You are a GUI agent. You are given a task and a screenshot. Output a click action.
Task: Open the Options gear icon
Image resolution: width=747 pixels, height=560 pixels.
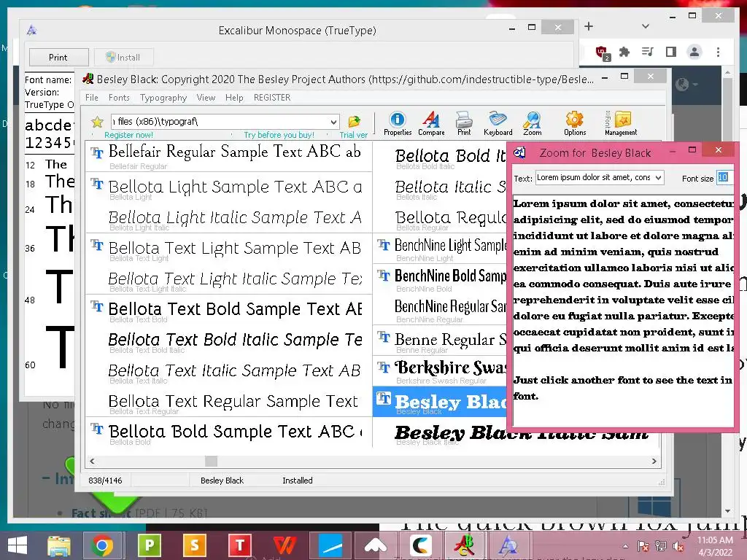click(x=575, y=124)
